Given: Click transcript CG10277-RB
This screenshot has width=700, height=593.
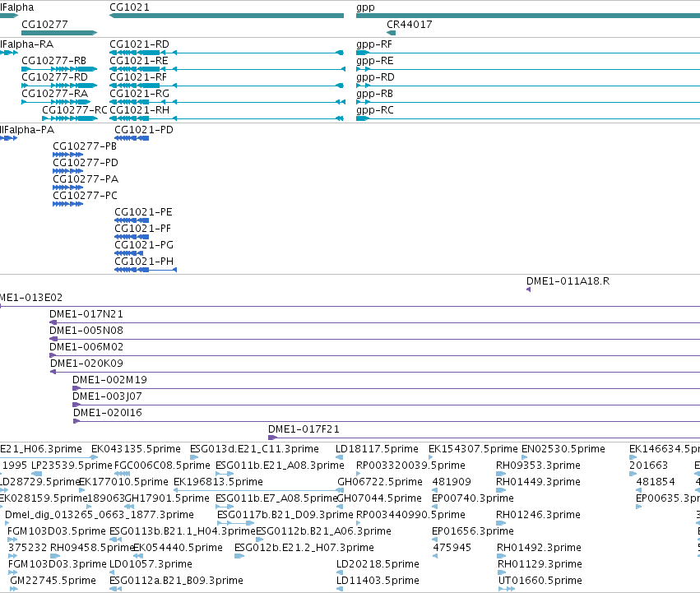Looking at the screenshot, I should [59, 69].
